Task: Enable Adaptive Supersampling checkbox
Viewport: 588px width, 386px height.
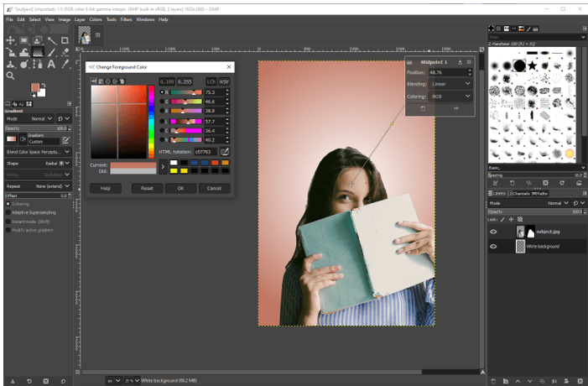Action: point(8,212)
